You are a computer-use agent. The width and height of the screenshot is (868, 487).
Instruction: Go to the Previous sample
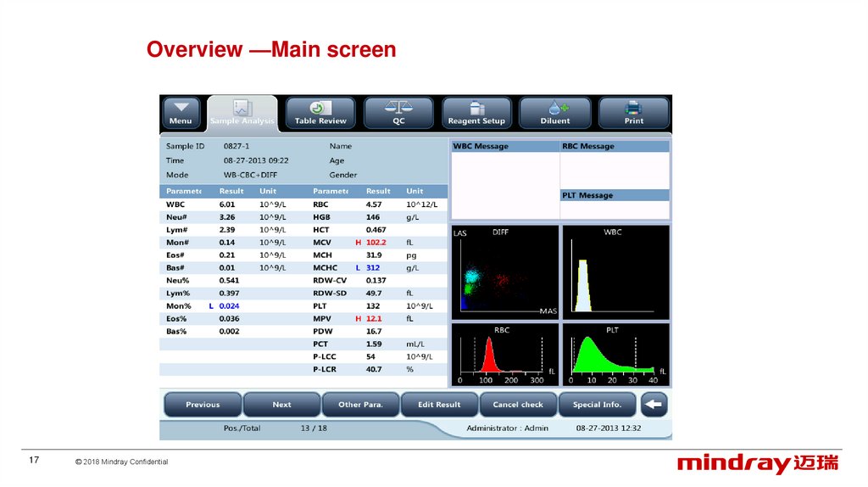tap(203, 405)
